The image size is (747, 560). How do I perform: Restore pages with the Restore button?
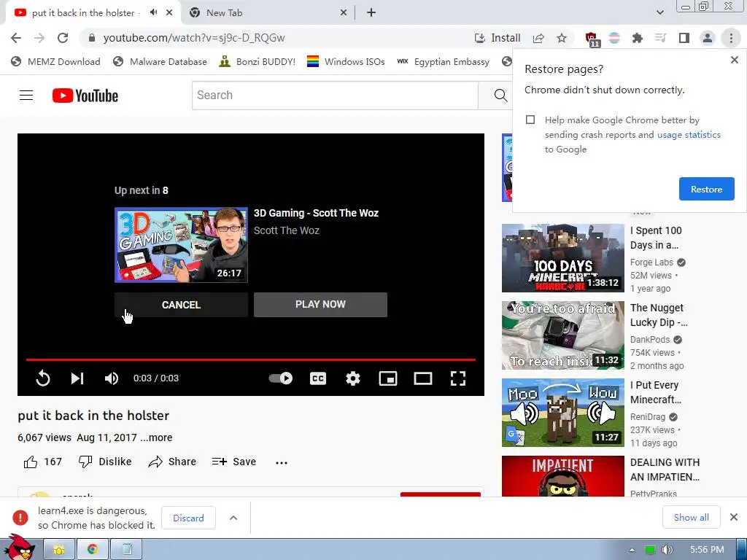pyautogui.click(x=706, y=189)
